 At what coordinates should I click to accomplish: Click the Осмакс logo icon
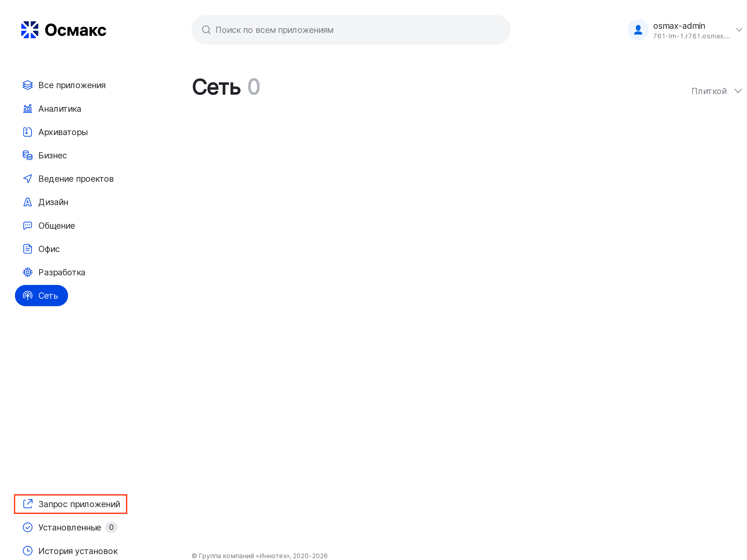pos(30,30)
